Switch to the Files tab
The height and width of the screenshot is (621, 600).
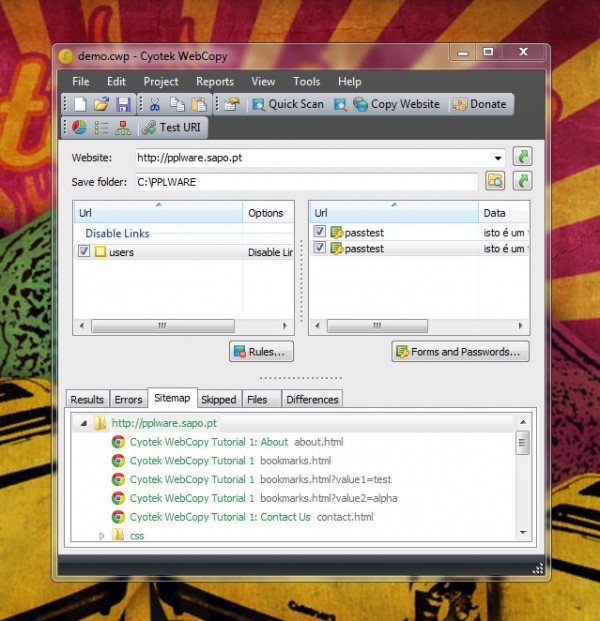[x=261, y=399]
